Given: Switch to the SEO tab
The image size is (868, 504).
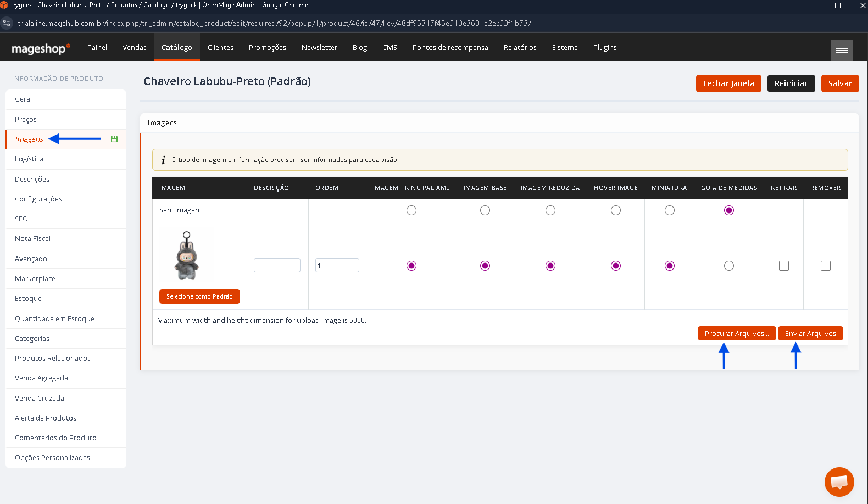Looking at the screenshot, I should (x=66, y=219).
